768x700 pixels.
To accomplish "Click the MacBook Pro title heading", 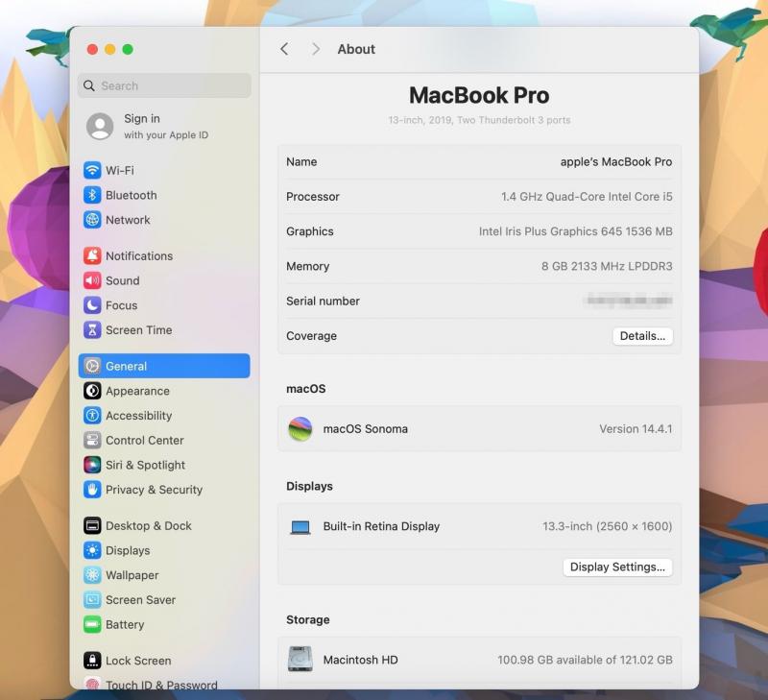I will pos(479,95).
